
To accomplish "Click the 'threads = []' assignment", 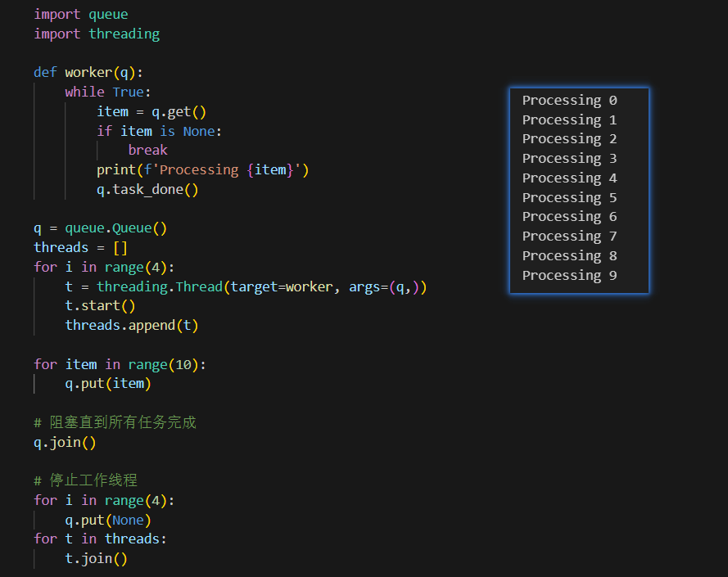I will pyautogui.click(x=80, y=247).
